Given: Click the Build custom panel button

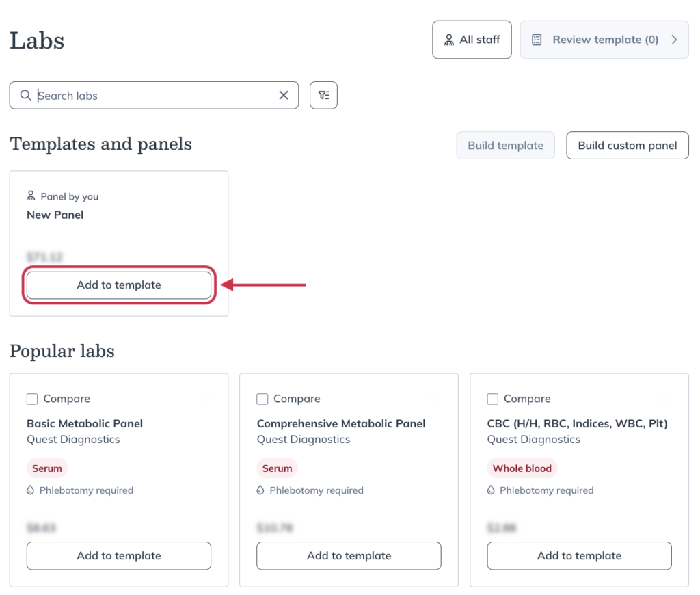Looking at the screenshot, I should tap(628, 145).
